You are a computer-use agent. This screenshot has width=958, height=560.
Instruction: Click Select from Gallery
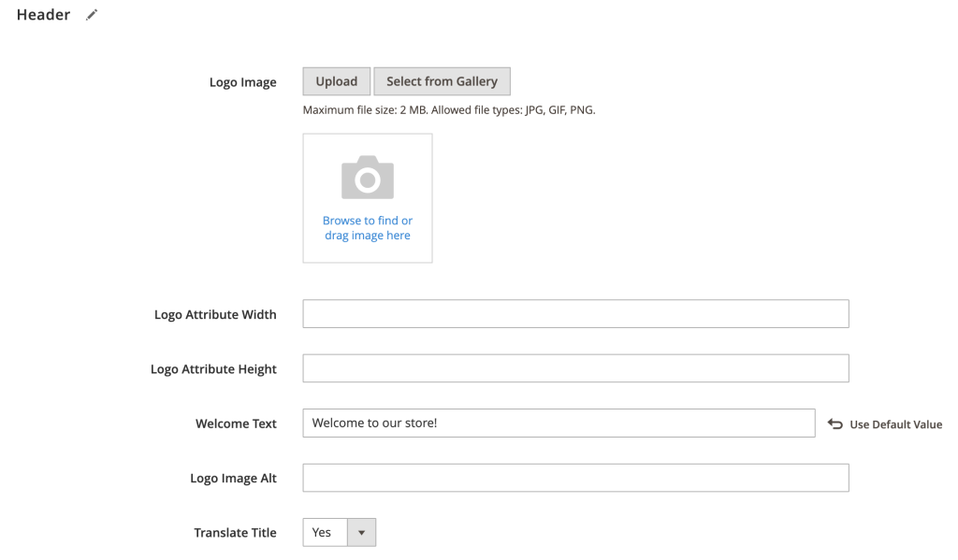point(442,81)
